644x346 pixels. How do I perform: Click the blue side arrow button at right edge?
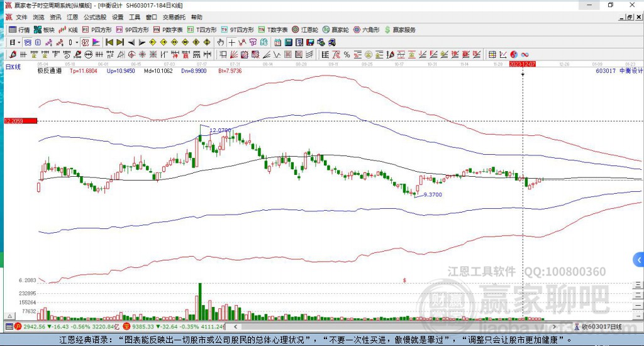639,260
